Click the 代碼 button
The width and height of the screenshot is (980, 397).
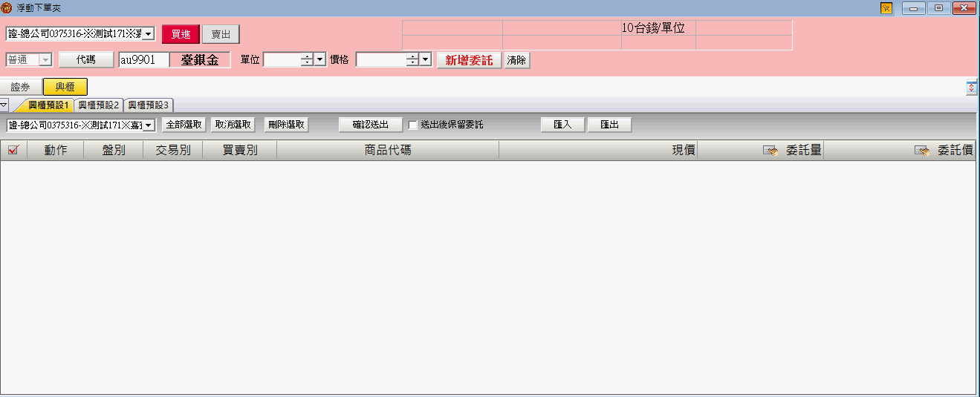click(86, 59)
